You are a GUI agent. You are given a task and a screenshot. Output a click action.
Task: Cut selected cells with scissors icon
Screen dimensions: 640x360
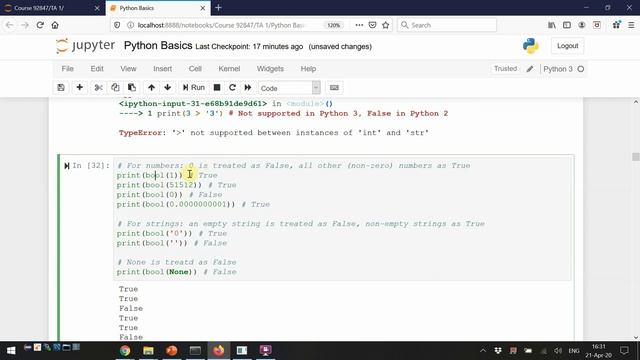(98, 88)
